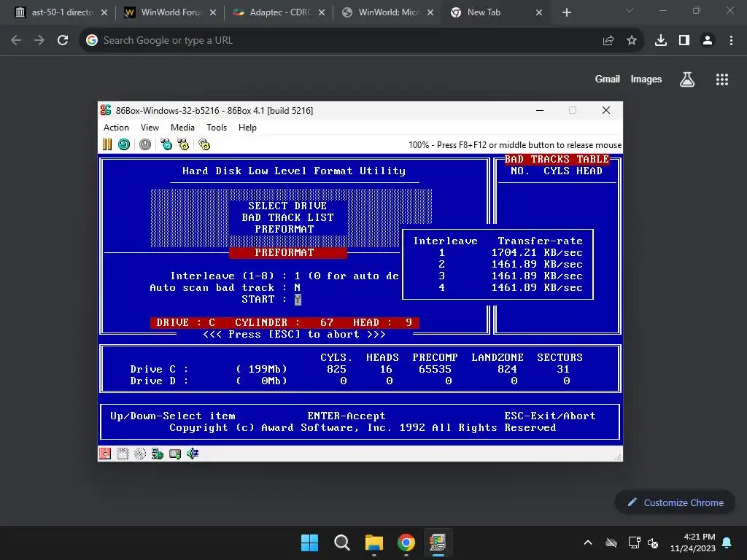Click the share icon in the address bar

pyautogui.click(x=608, y=41)
